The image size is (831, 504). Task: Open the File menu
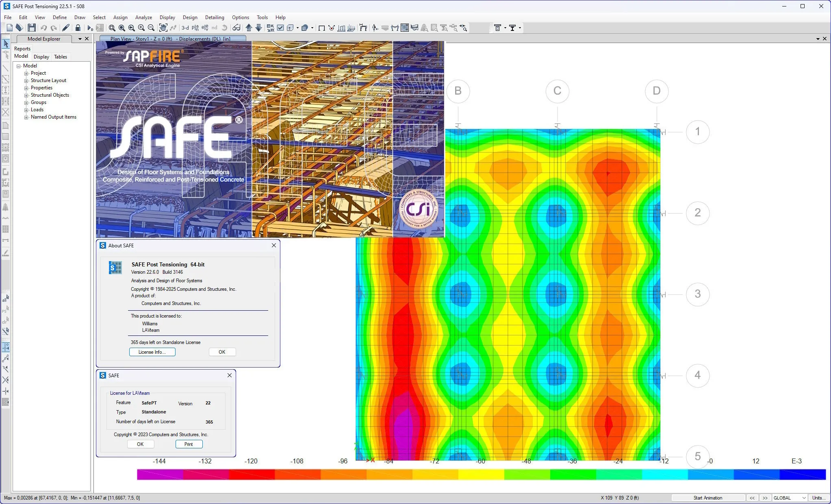click(8, 17)
